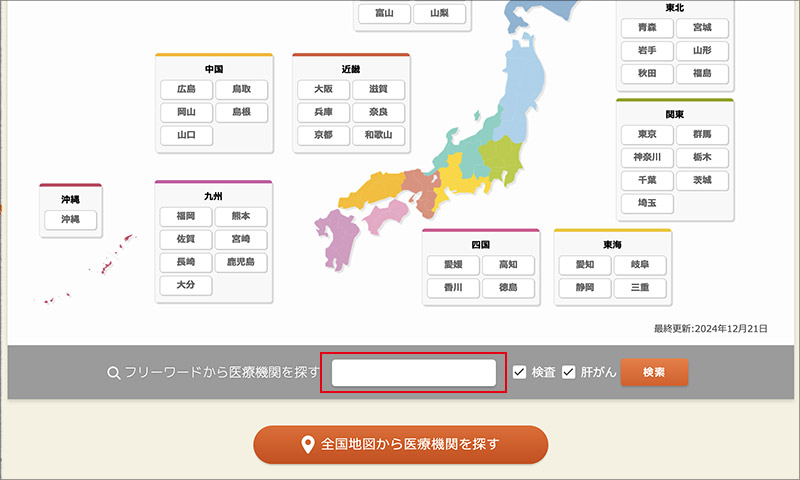
Task: Select 大分 prefecture button
Action: point(186,285)
